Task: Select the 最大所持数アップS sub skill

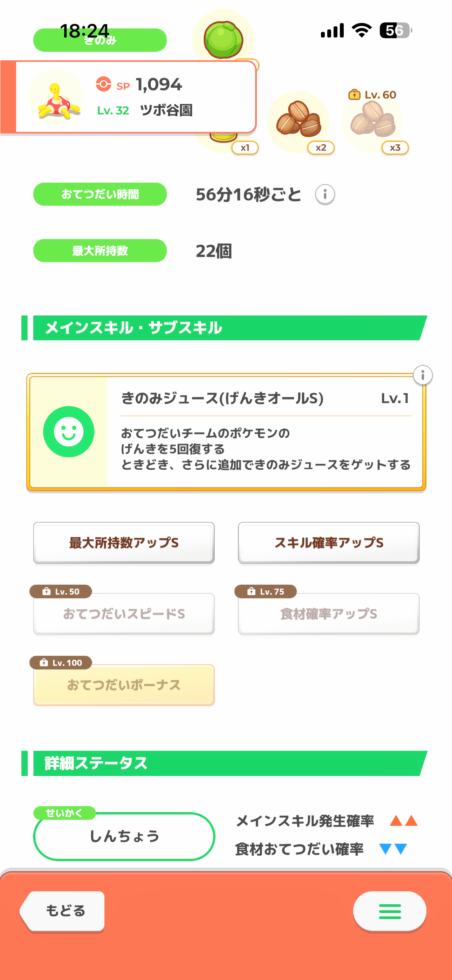Action: [124, 543]
